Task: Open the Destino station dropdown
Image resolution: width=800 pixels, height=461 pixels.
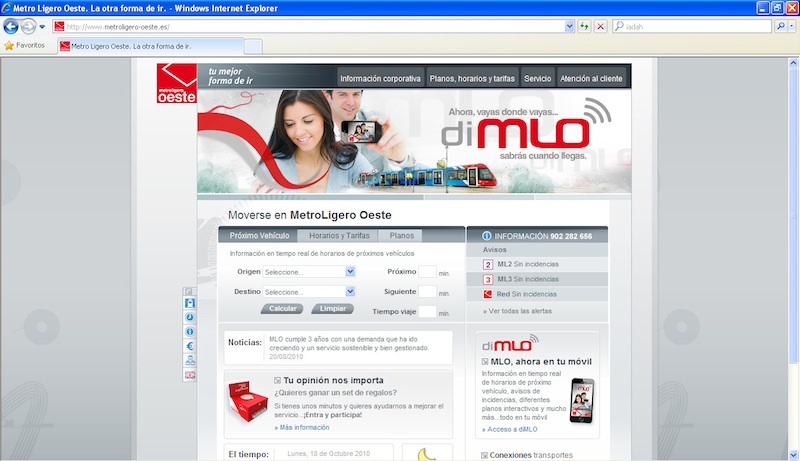Action: (350, 291)
